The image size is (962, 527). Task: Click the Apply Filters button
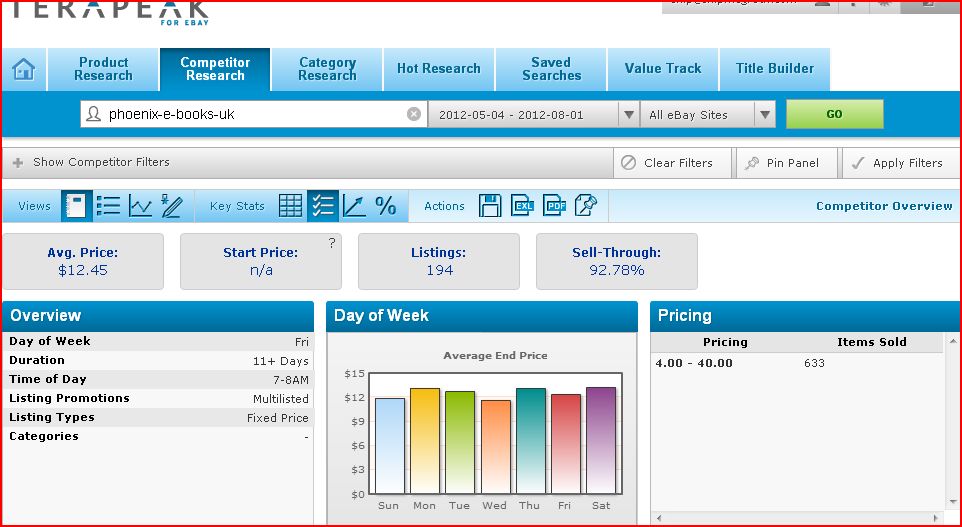(x=901, y=163)
